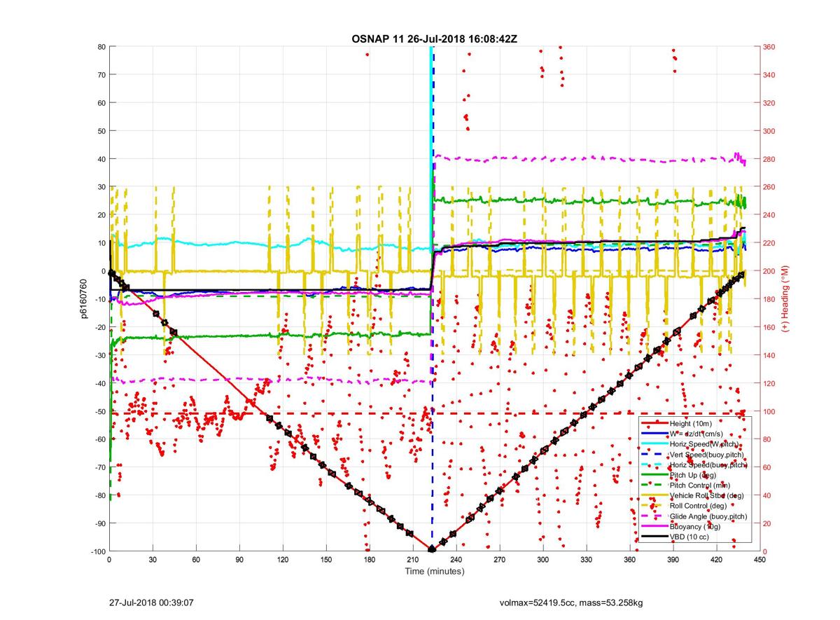Screen dimensions: 840x620
Task: Select the Pitch Up (deg) legend entry
Action: [694, 474]
